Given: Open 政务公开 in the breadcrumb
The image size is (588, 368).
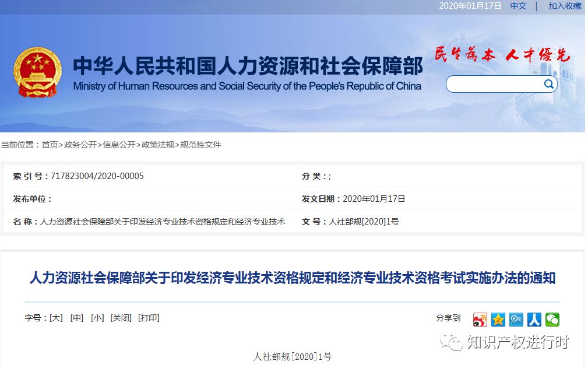Looking at the screenshot, I should click(80, 145).
